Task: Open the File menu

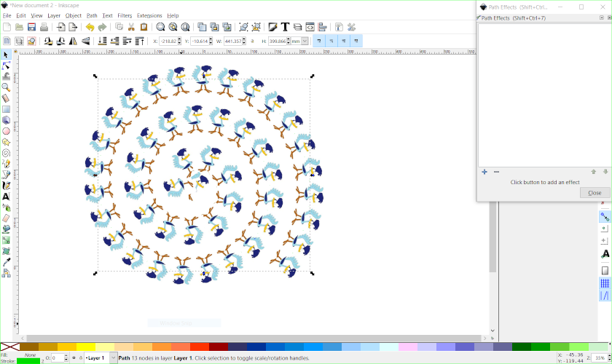Action: coord(7,15)
